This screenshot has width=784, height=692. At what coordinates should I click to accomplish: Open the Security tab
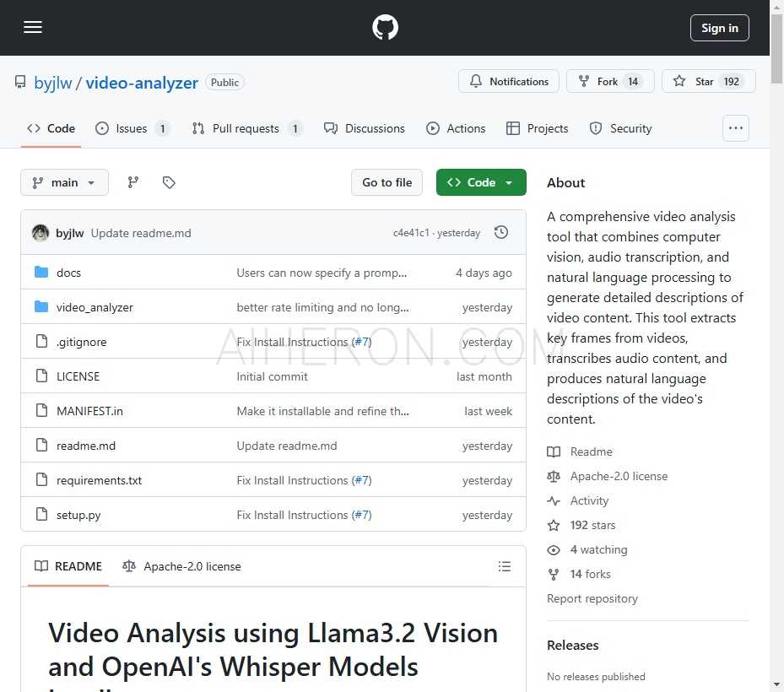(620, 128)
